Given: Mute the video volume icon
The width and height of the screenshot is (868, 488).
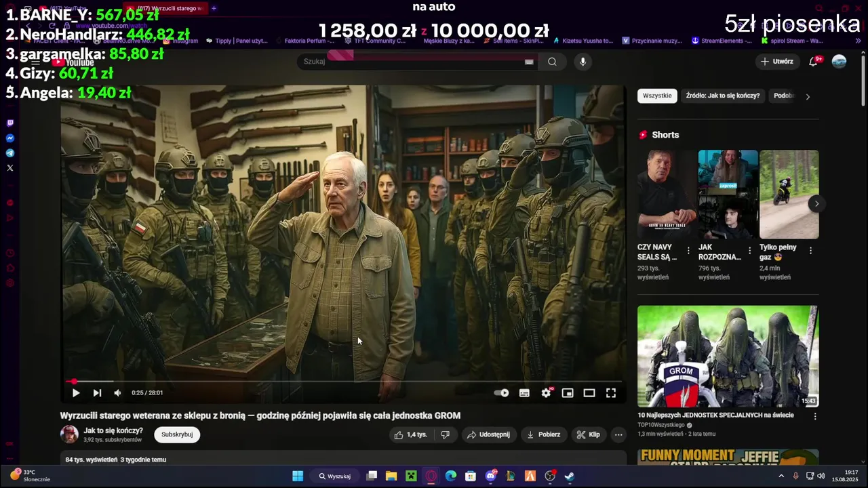Looking at the screenshot, I should [x=117, y=393].
